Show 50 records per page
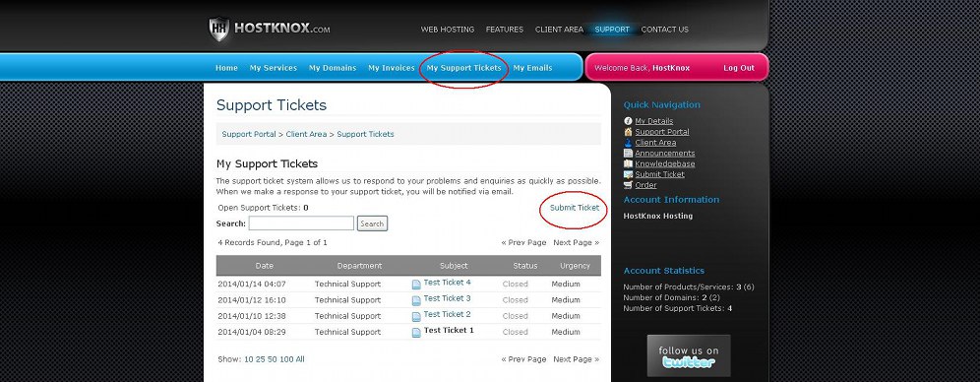The image size is (980, 382). click(x=273, y=359)
